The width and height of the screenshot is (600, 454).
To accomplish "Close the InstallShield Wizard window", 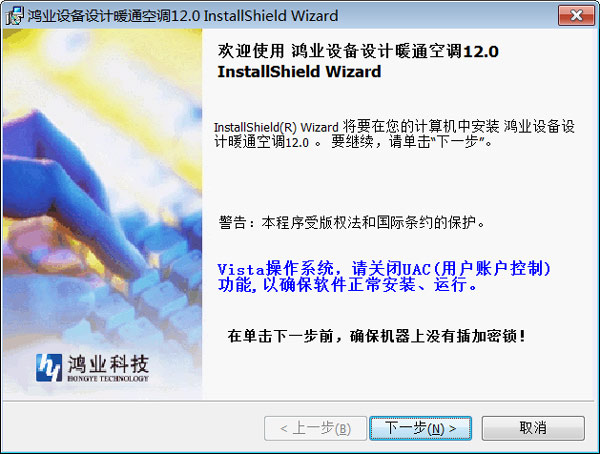I will tap(576, 16).
